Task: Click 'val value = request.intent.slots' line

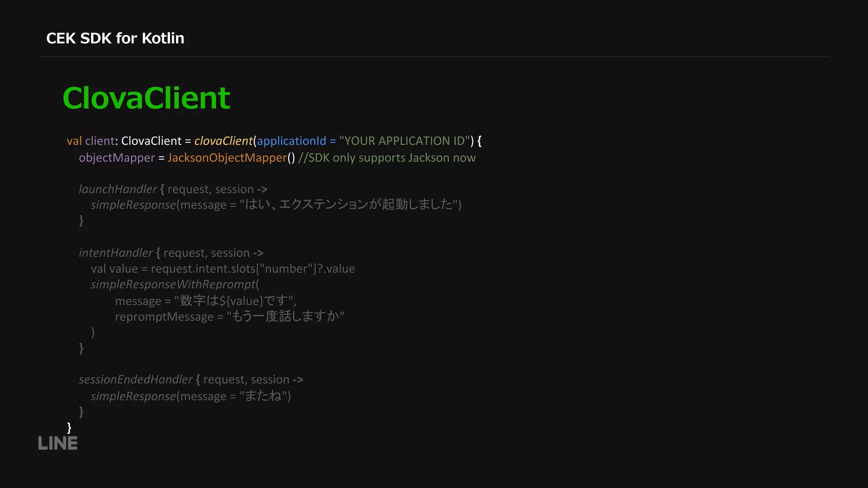Action: (x=223, y=269)
